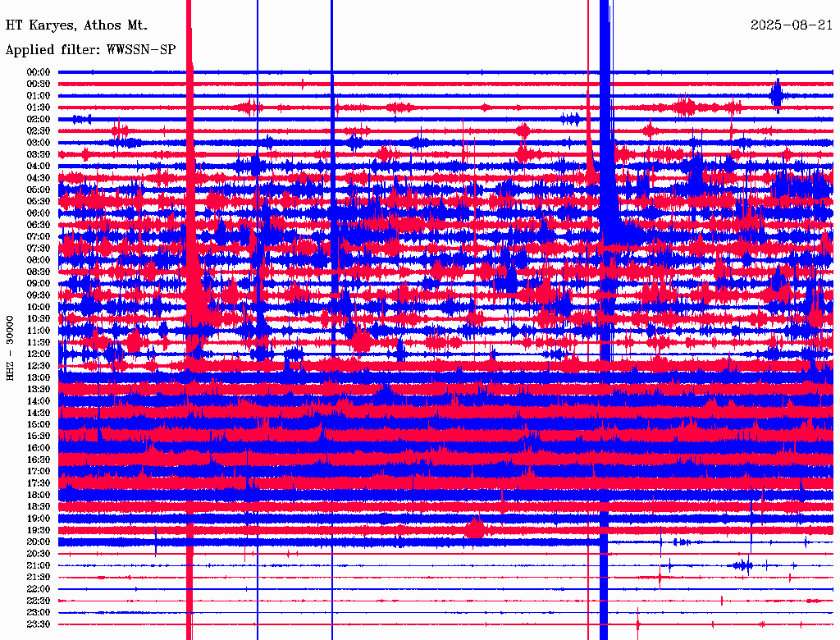Select the 06:00 time label
The height and width of the screenshot is (640, 840).
point(39,213)
